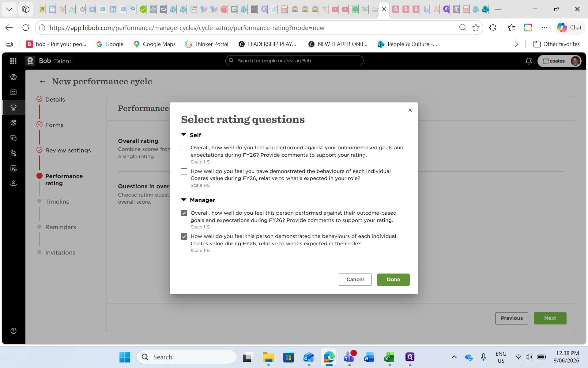Open the chat bubbles sidebar icon

coord(13,138)
